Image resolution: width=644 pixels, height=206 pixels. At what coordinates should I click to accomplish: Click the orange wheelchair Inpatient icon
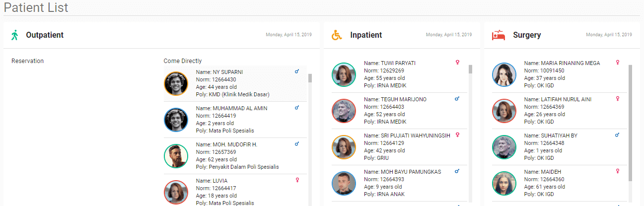pyautogui.click(x=337, y=35)
